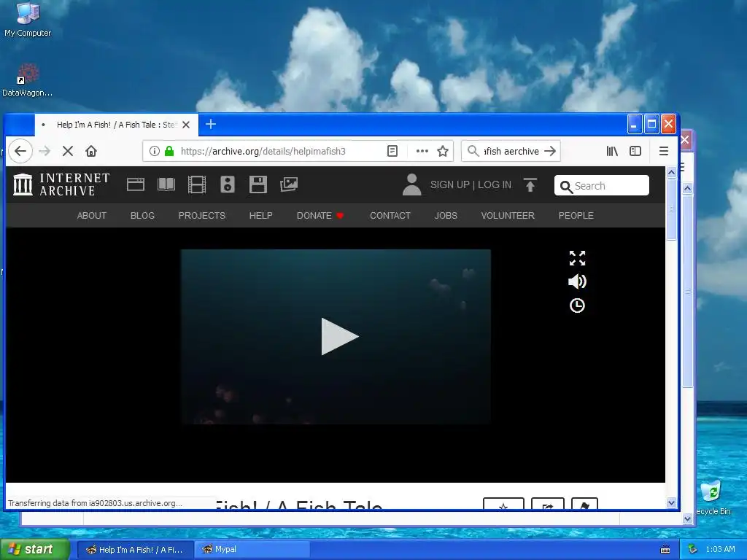747x560 pixels.
Task: Open the Web (Wayback) icon in Archive header
Action: (x=136, y=184)
